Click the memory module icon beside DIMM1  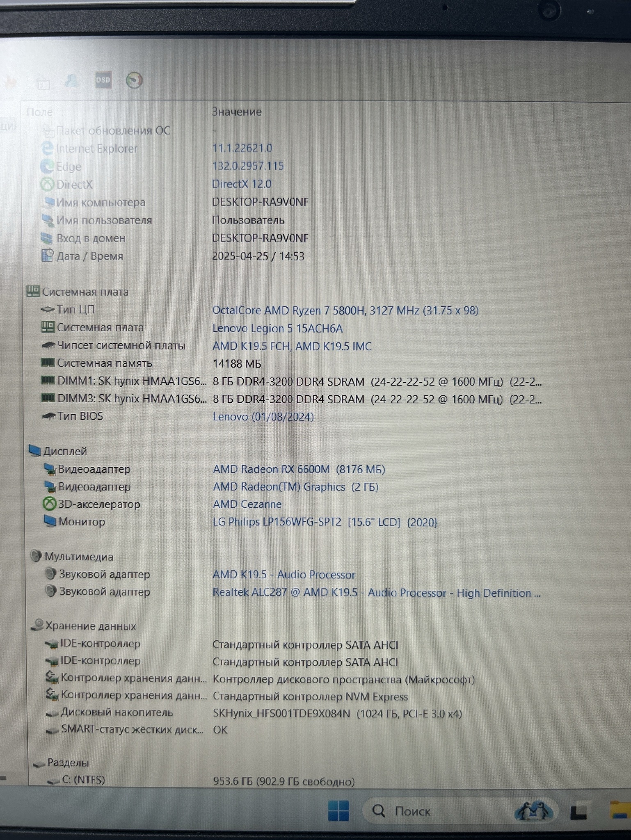[x=48, y=381]
